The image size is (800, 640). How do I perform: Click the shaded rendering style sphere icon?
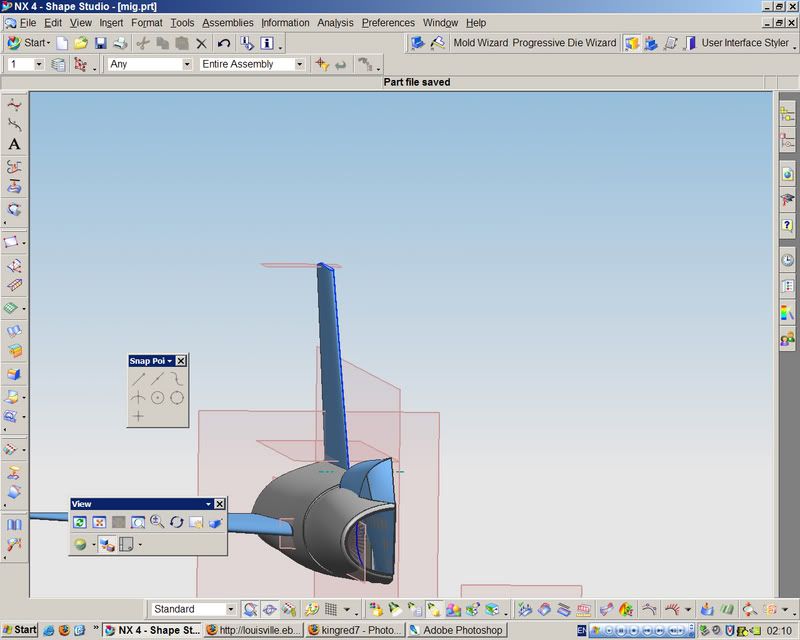[x=81, y=545]
